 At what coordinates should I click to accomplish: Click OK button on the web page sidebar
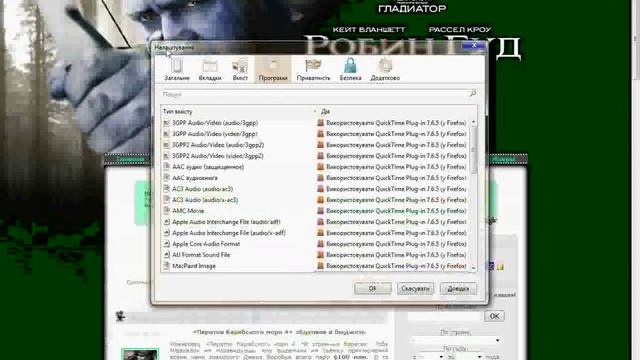point(494,316)
